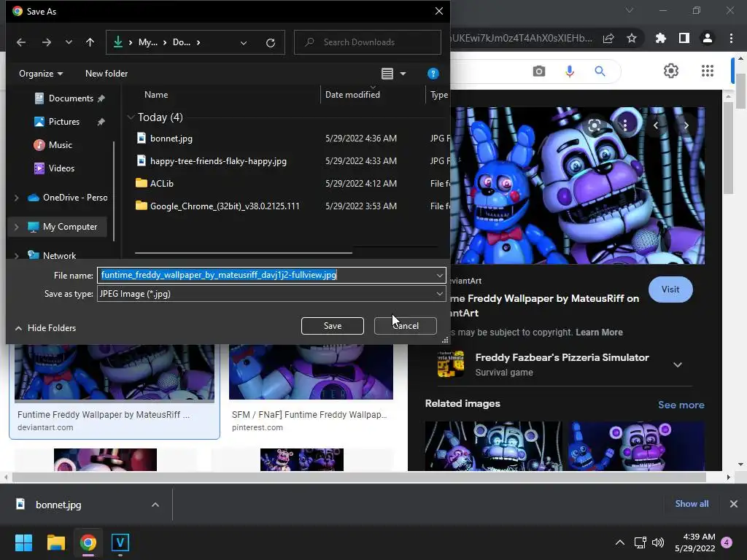
Task: Go up one folder level
Action: point(90,42)
